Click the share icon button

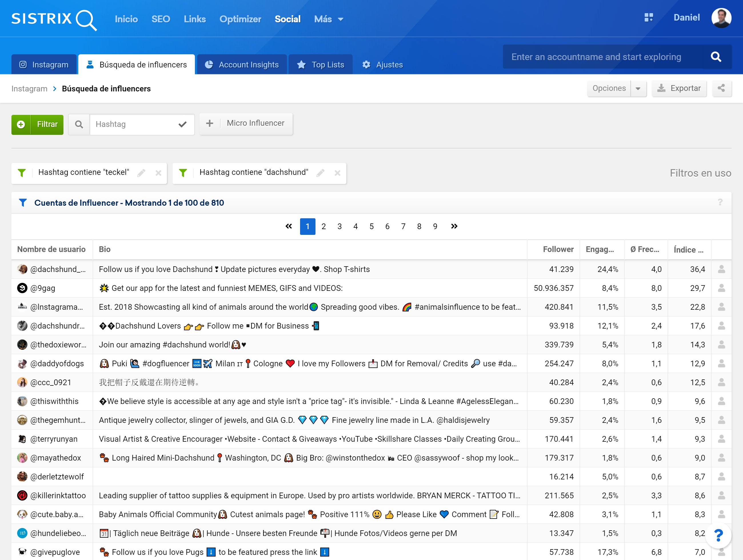click(721, 88)
